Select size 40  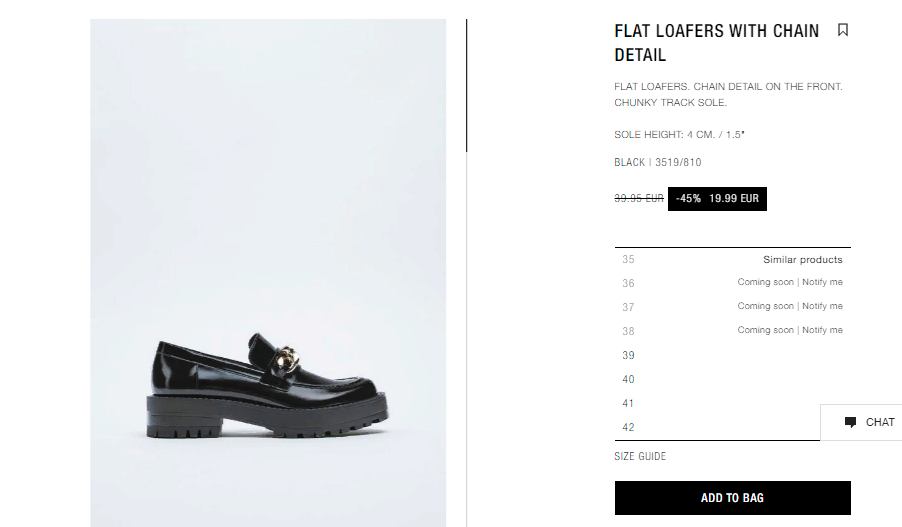(732, 379)
